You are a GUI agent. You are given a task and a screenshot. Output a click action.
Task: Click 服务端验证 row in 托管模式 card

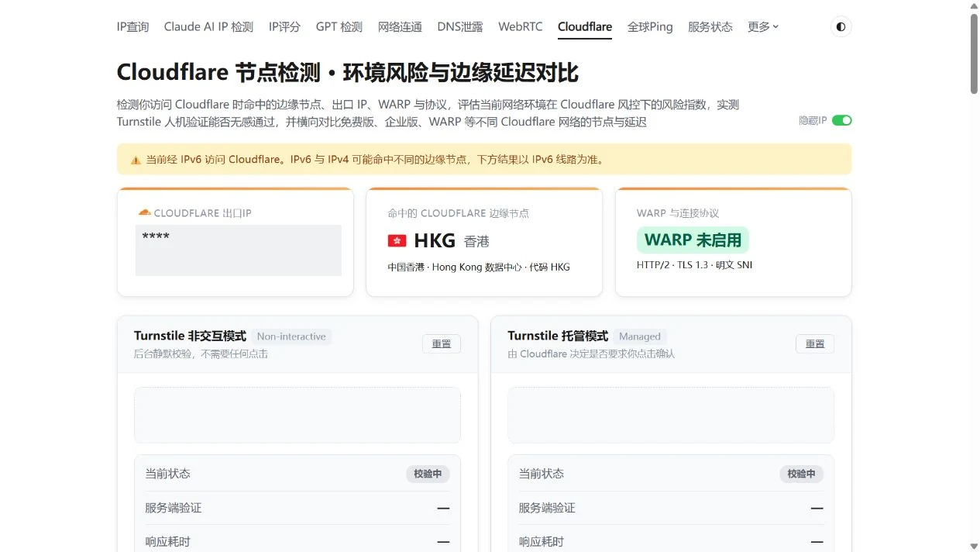coord(671,508)
